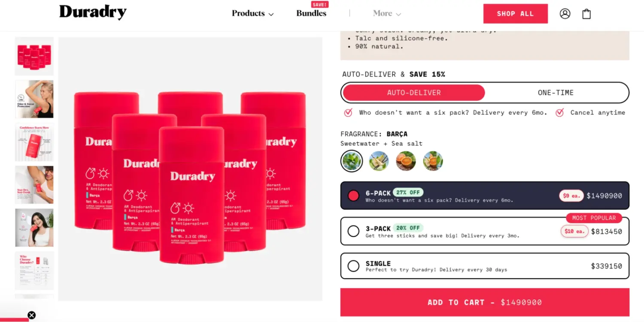Expand the Products dropdown menu

click(252, 14)
